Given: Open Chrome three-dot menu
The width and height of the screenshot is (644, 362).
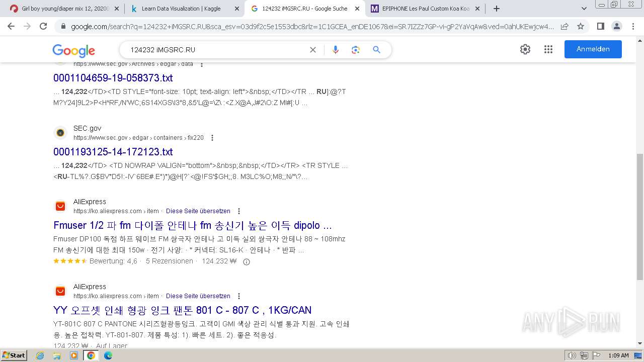Looking at the screenshot, I should pyautogui.click(x=632, y=26).
